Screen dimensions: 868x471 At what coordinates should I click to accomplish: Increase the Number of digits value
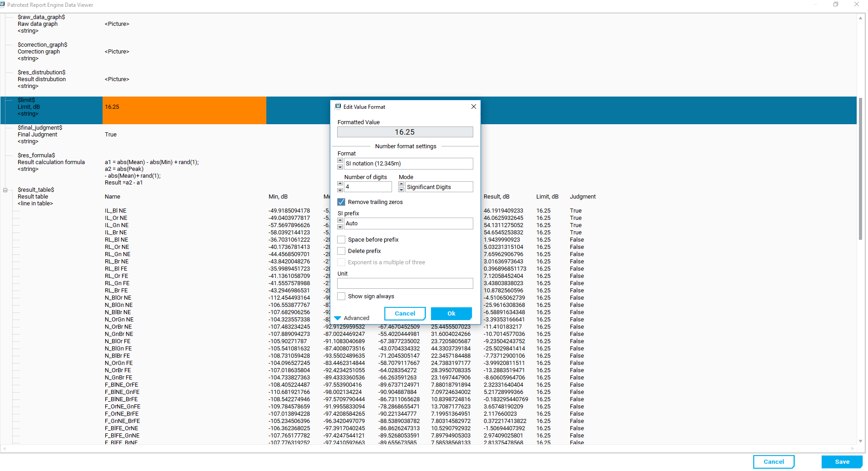[x=340, y=184]
